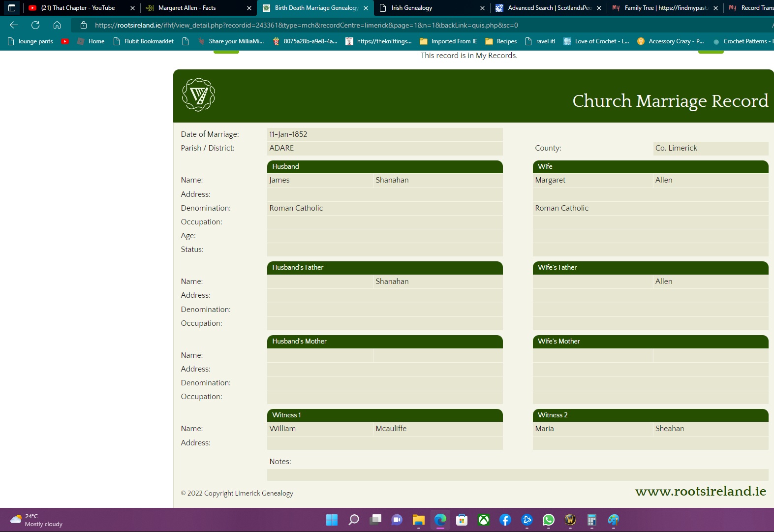Open taskbar search magnifier
Image resolution: width=774 pixels, height=532 pixels.
pyautogui.click(x=354, y=520)
